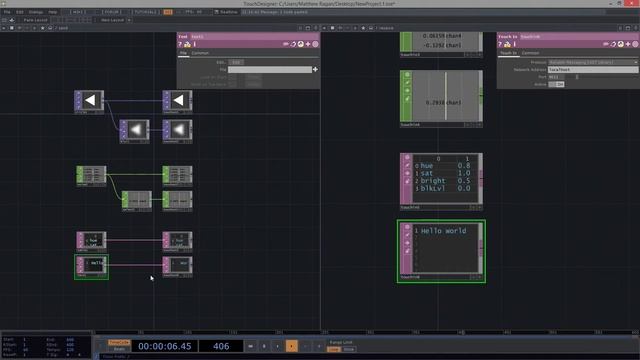
Task: Click the plus icon in Text parameter panel header
Action: pyautogui.click(x=308, y=44)
